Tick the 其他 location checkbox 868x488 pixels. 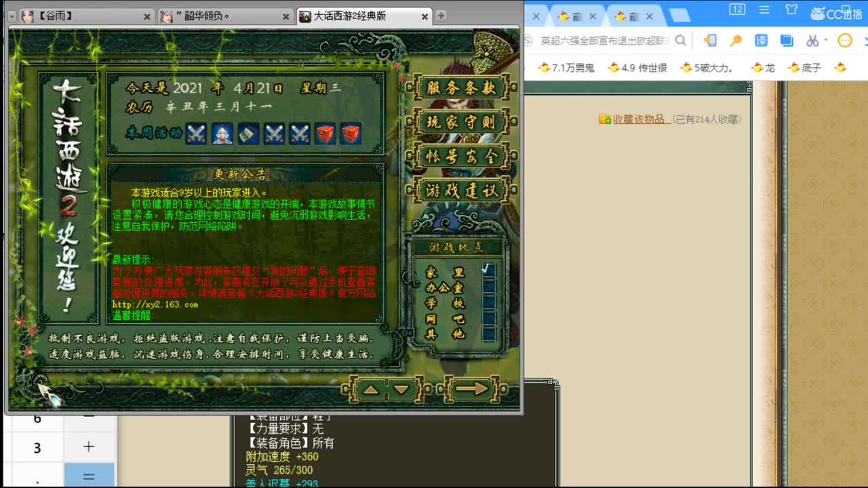[x=488, y=333]
